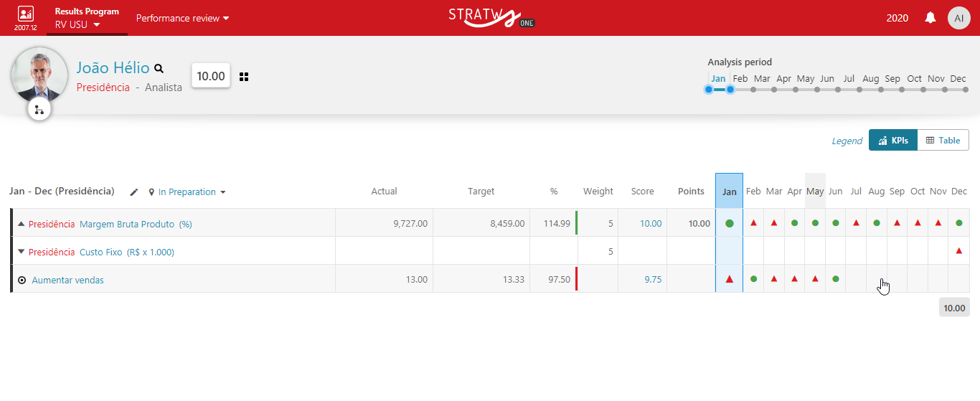The image size is (980, 401).
Task: Click the May month column header
Action: [815, 192]
